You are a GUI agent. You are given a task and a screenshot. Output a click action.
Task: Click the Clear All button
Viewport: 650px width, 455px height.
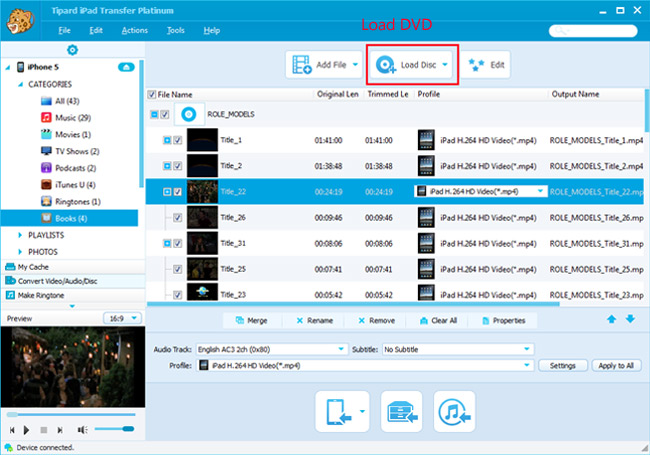pyautogui.click(x=438, y=320)
